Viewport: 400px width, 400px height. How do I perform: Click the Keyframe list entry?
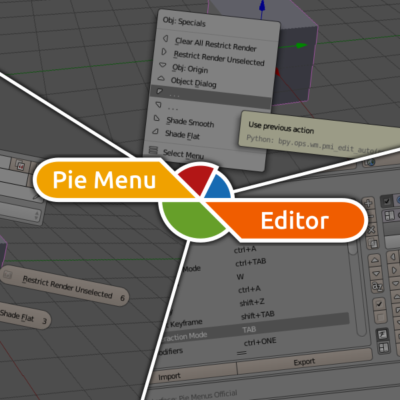pyautogui.click(x=186, y=323)
